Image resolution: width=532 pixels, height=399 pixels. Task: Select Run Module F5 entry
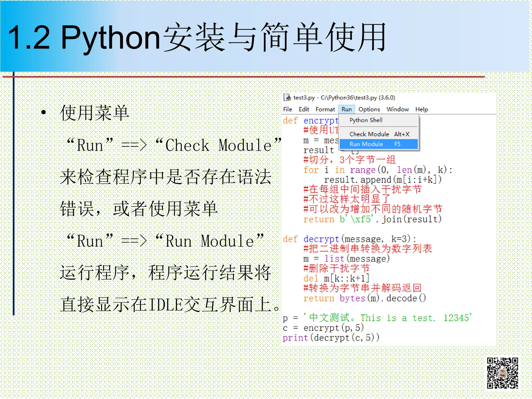[x=379, y=144]
